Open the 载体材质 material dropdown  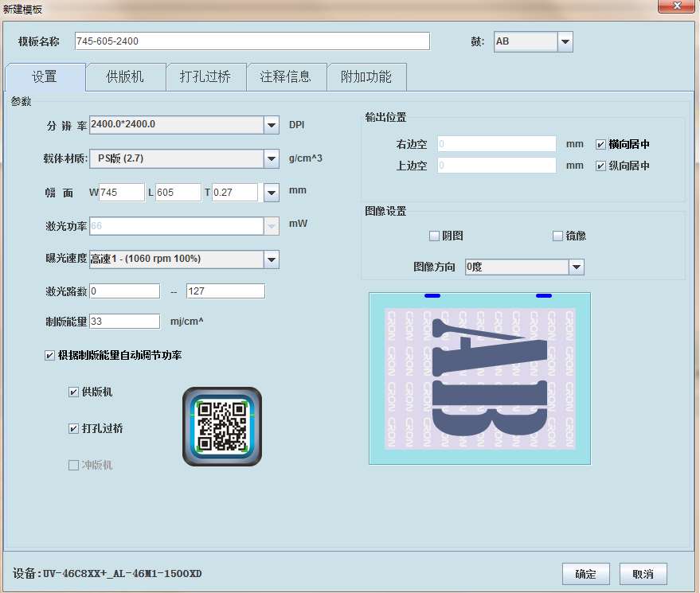pos(272,158)
